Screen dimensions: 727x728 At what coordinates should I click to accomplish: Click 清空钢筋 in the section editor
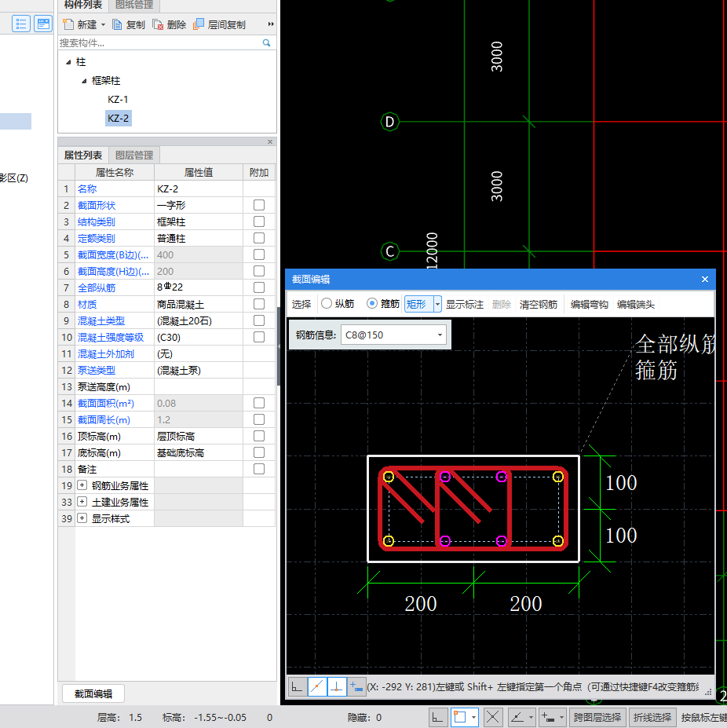538,304
